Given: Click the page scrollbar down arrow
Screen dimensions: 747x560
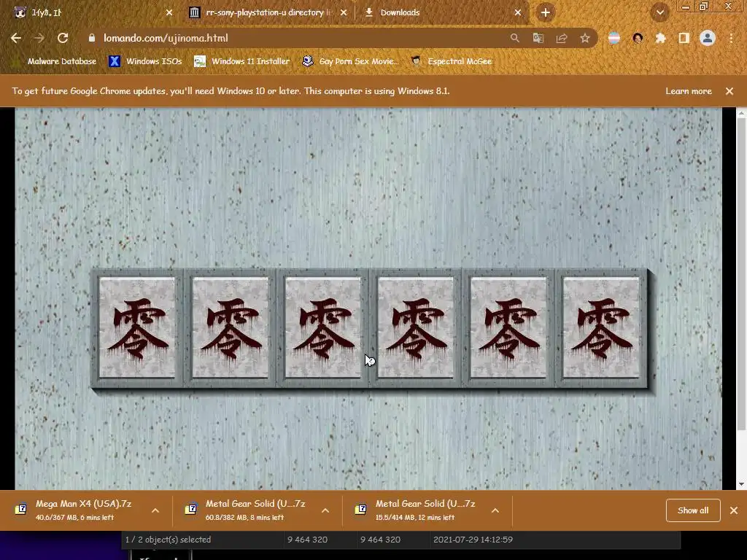Looking at the screenshot, I should 741,484.
